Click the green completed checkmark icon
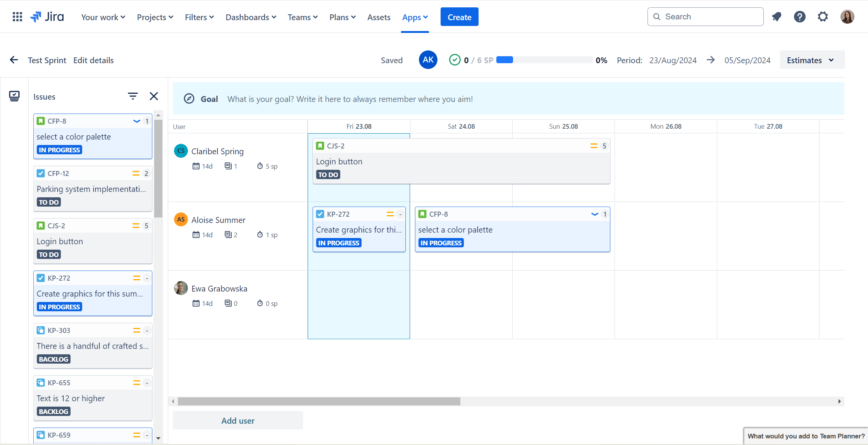The width and height of the screenshot is (868, 445). click(x=455, y=60)
